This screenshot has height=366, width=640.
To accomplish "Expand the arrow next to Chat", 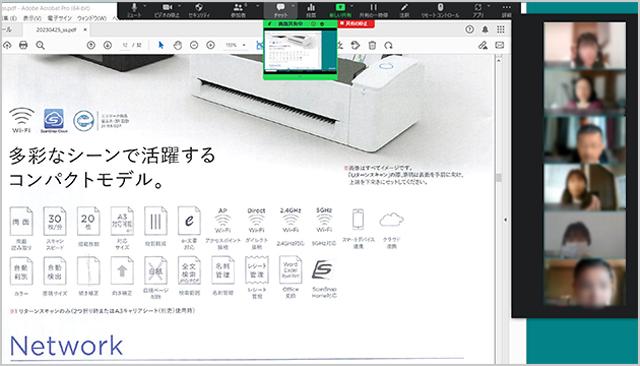I will [293, 6].
